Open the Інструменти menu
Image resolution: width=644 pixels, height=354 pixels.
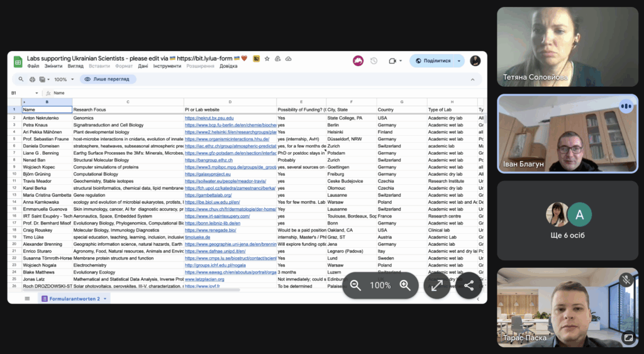click(x=167, y=66)
